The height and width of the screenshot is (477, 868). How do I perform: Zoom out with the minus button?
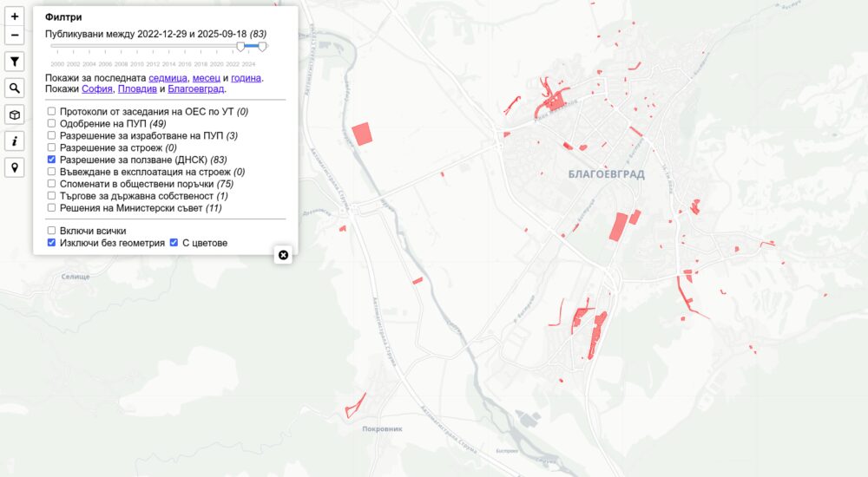pyautogui.click(x=15, y=36)
